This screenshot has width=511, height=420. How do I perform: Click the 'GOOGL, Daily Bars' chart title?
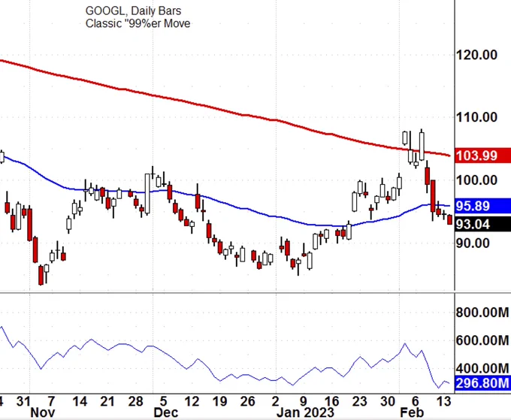click(133, 11)
